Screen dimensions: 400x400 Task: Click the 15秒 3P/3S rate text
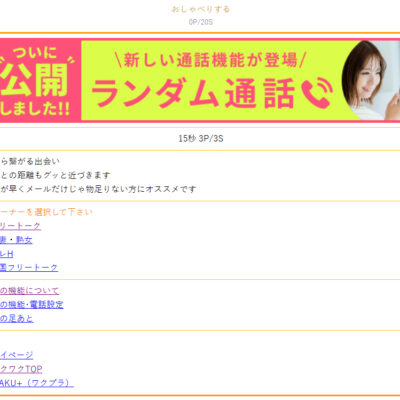[201, 138]
